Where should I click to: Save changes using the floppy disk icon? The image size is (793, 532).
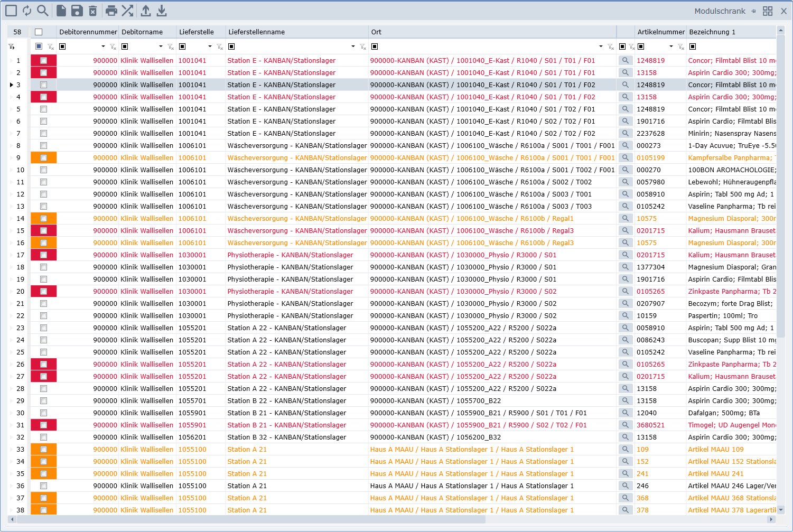77,11
